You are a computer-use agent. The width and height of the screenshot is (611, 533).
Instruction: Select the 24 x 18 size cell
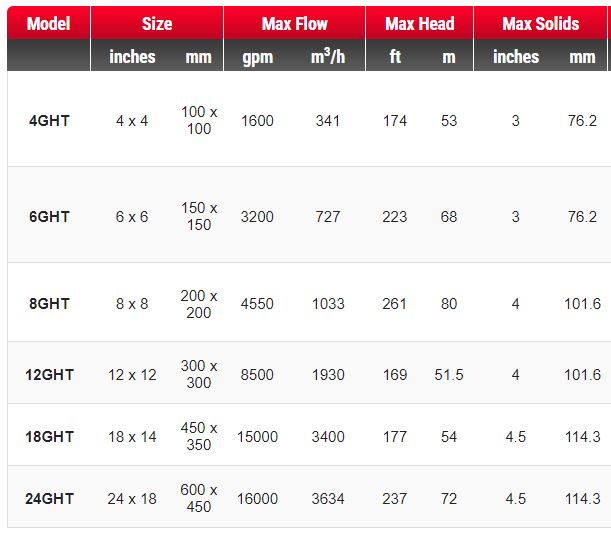[x=132, y=499]
